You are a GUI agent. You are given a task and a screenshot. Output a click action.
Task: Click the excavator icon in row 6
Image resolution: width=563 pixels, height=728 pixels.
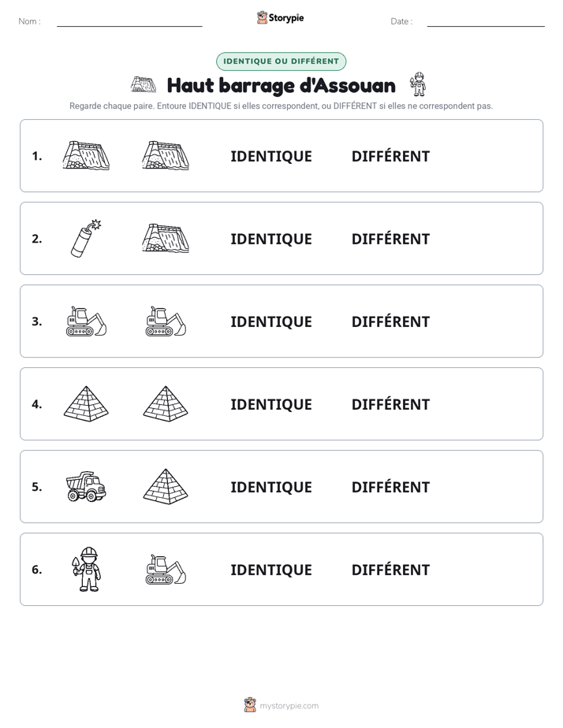click(x=166, y=569)
